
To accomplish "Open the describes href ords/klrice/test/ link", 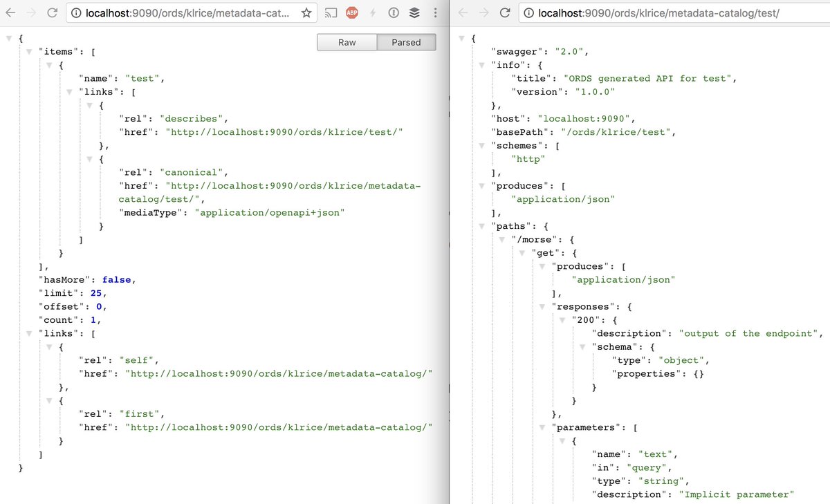I will click(x=284, y=132).
